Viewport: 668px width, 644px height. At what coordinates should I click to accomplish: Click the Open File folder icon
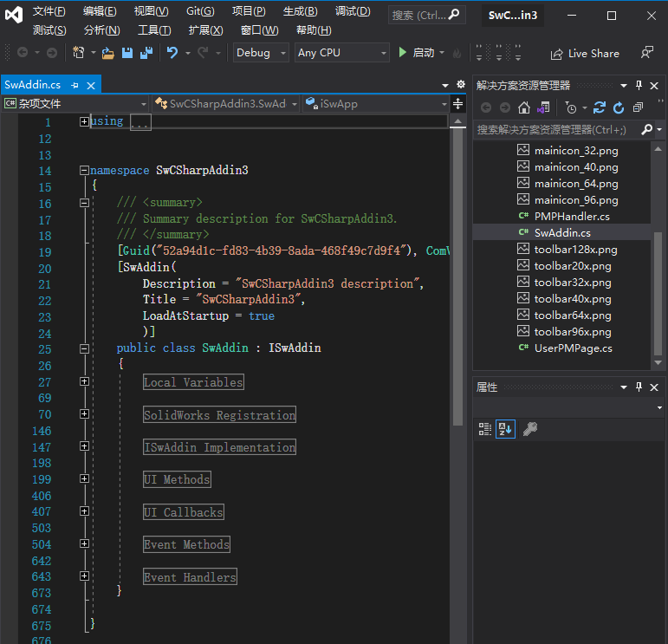tap(107, 53)
